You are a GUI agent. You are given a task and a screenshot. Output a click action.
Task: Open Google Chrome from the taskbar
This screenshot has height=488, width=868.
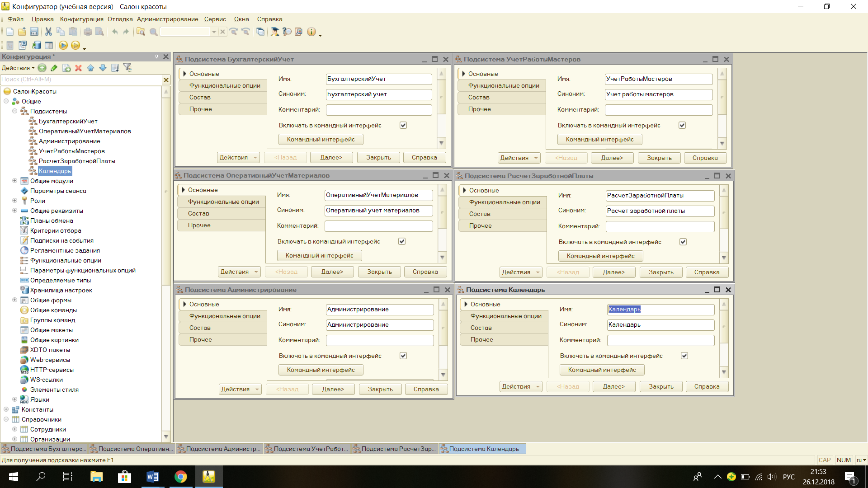coord(181,477)
